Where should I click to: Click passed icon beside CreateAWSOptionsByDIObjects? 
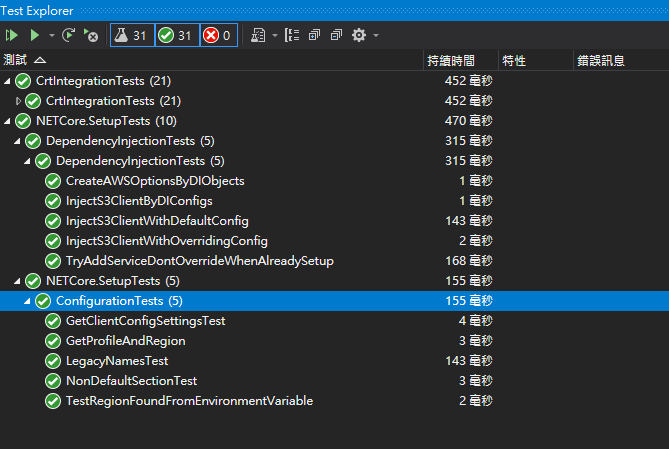click(53, 181)
